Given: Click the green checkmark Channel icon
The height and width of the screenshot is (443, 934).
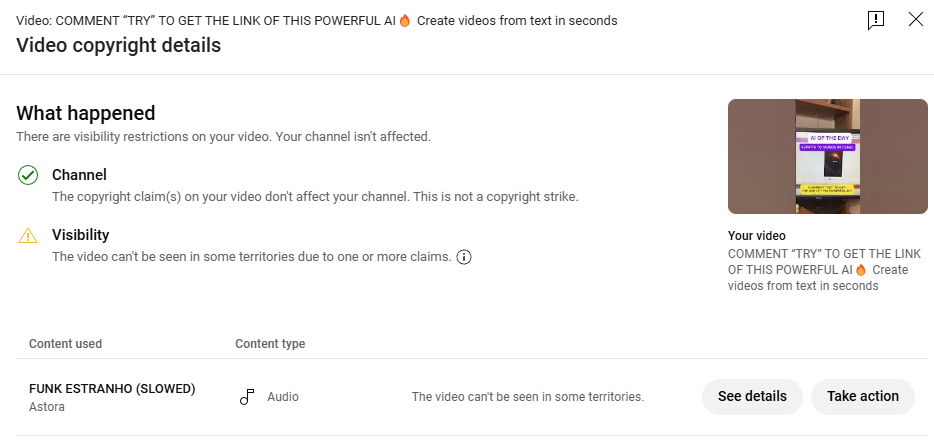Looking at the screenshot, I should 28,176.
